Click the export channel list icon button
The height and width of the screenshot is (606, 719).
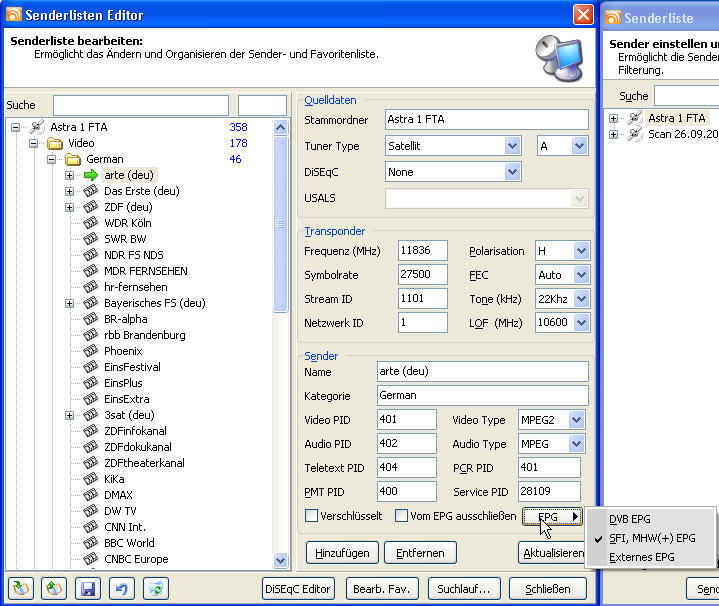pos(54,589)
